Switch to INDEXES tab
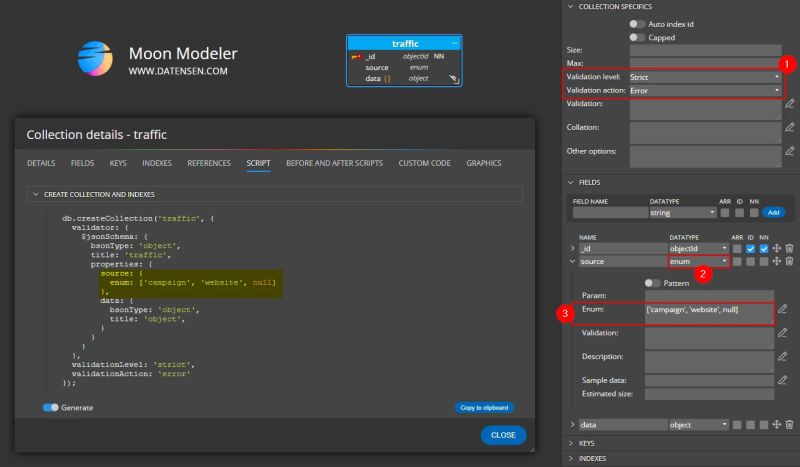Screen dimensions: 800x467 (x=157, y=163)
